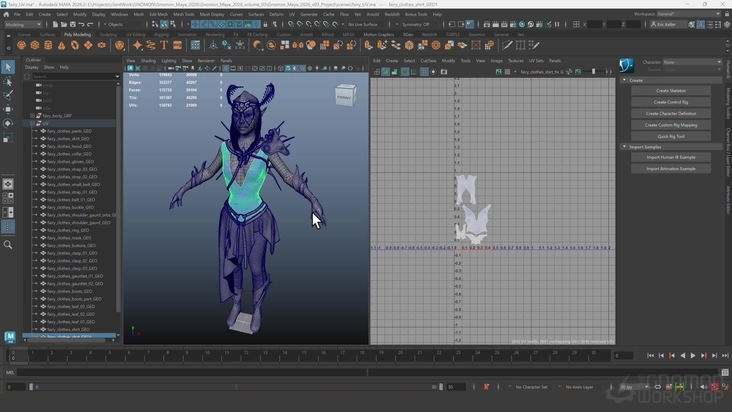
Task: Click the Create Skeleton button
Action: [671, 91]
